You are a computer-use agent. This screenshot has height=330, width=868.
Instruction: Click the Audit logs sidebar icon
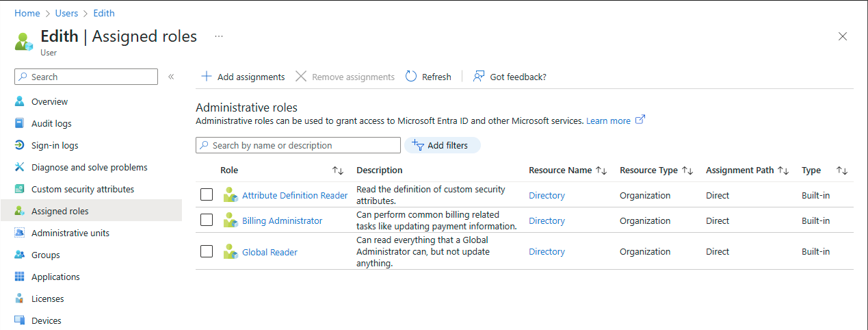pyautogui.click(x=19, y=124)
